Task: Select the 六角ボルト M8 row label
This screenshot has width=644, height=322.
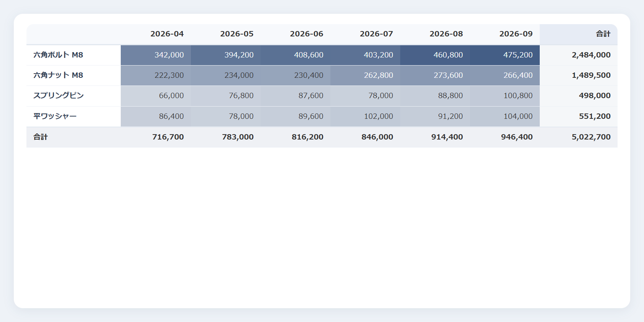Action: coord(74,55)
